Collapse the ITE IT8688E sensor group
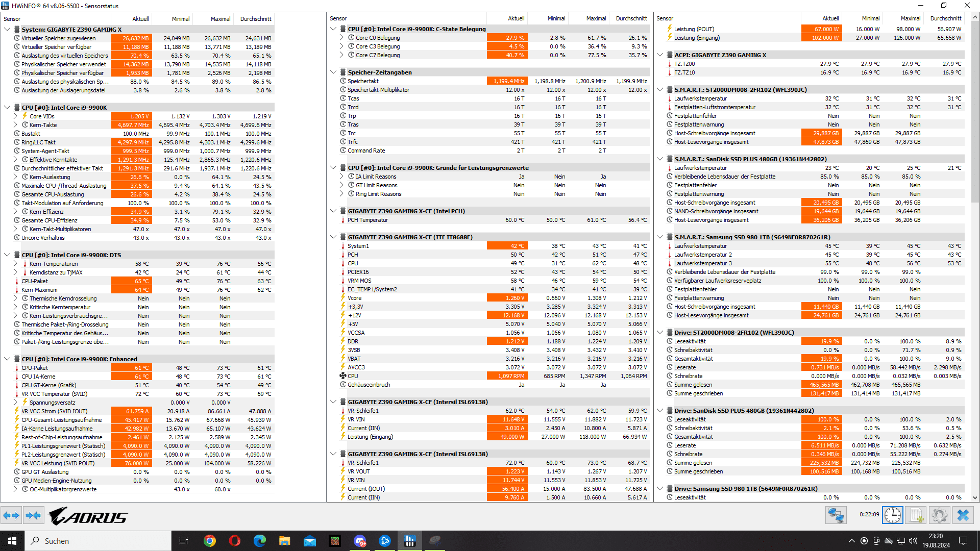This screenshot has width=980, height=551. pyautogui.click(x=333, y=237)
